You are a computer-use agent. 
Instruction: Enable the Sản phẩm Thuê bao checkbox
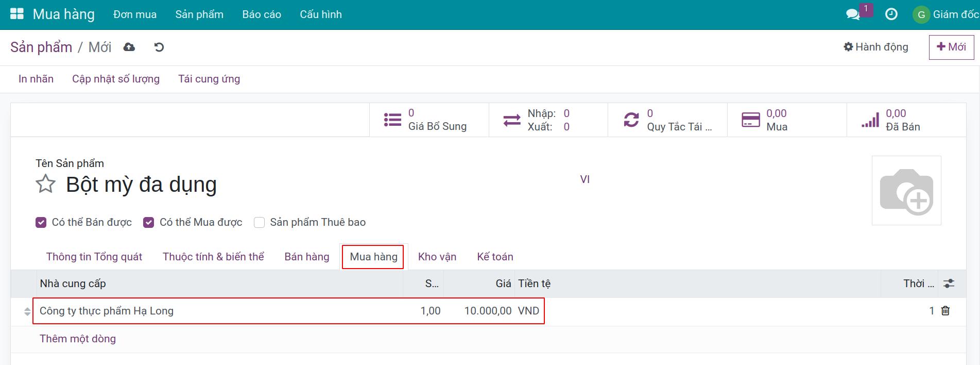pos(260,222)
